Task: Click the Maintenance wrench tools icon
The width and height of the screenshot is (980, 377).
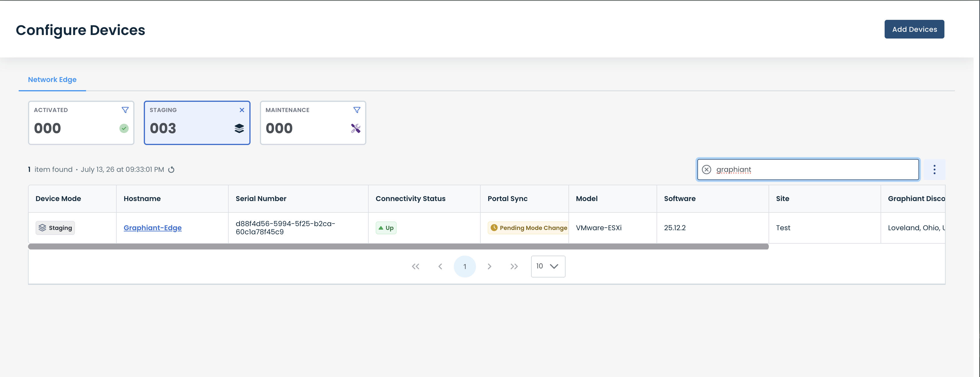Action: click(x=355, y=128)
